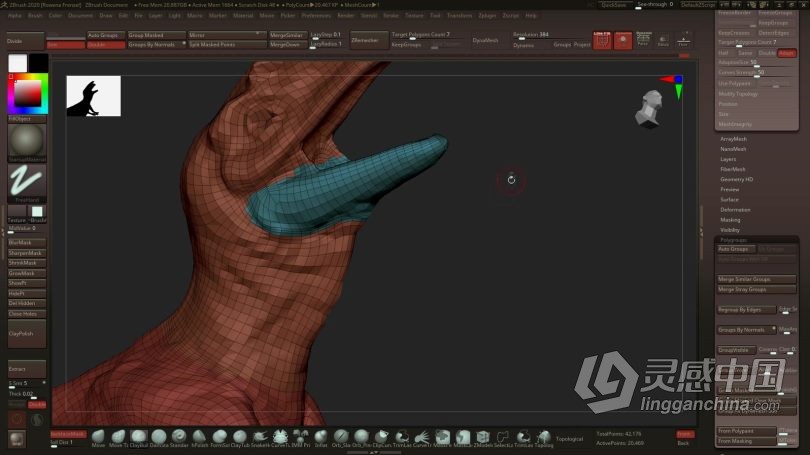Select the CurveTube brush icon
Image resolution: width=810 pixels, height=455 pixels.
(280, 437)
